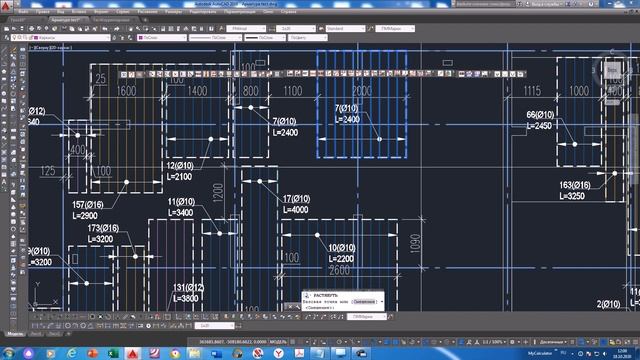
Task: Open annotation scale 1:1 / 100% dropdown
Action: (x=494, y=342)
